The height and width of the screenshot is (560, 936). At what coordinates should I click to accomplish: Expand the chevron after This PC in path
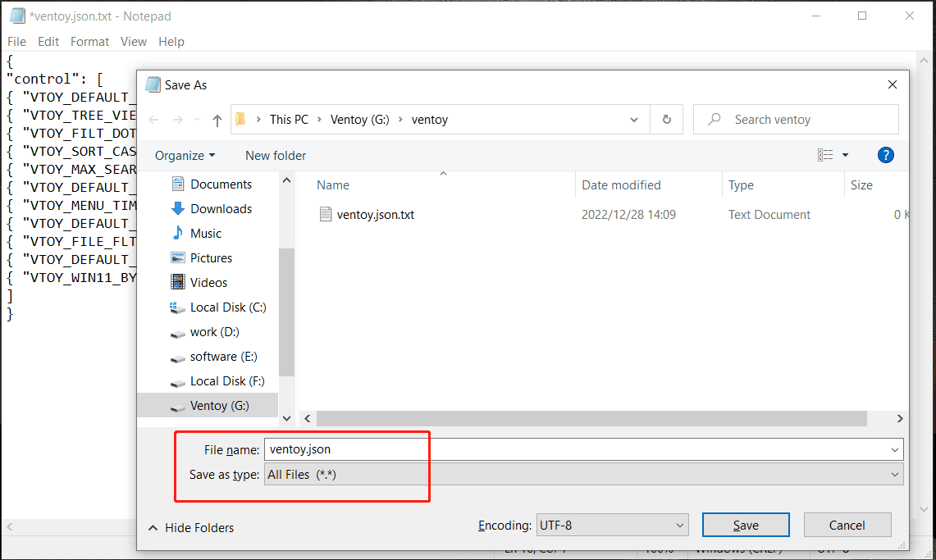[319, 120]
